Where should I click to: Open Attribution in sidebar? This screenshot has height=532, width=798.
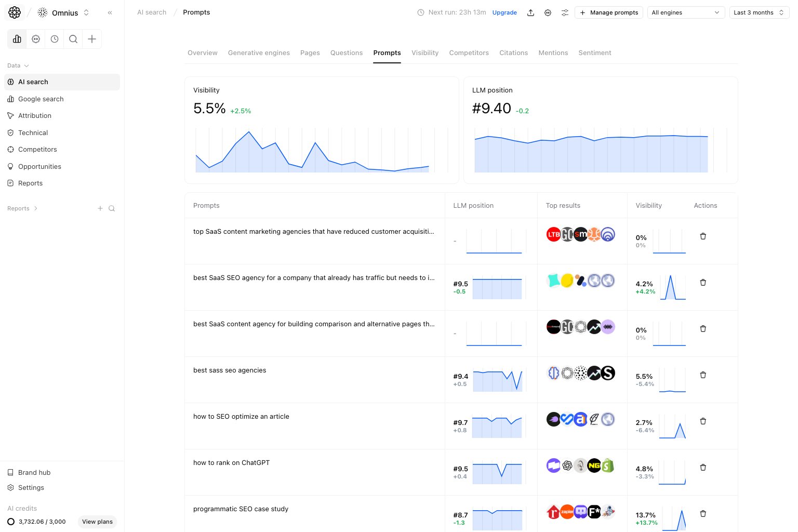point(62,116)
